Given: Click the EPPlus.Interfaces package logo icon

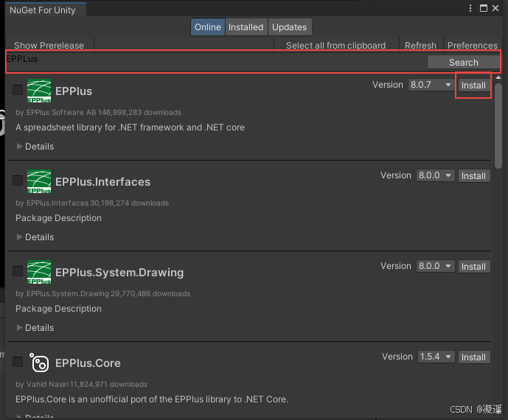Looking at the screenshot, I should (39, 181).
